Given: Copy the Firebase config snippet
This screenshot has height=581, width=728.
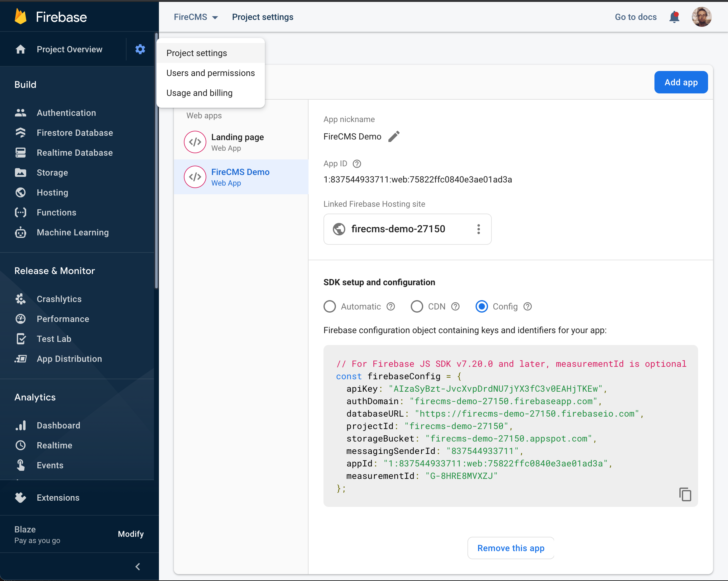Looking at the screenshot, I should coord(685,494).
